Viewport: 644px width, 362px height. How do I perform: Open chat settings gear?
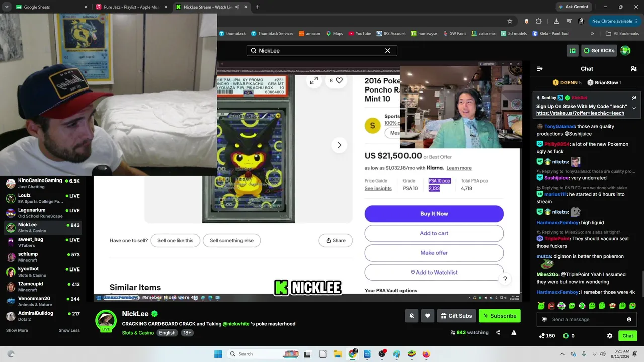(x=610, y=336)
